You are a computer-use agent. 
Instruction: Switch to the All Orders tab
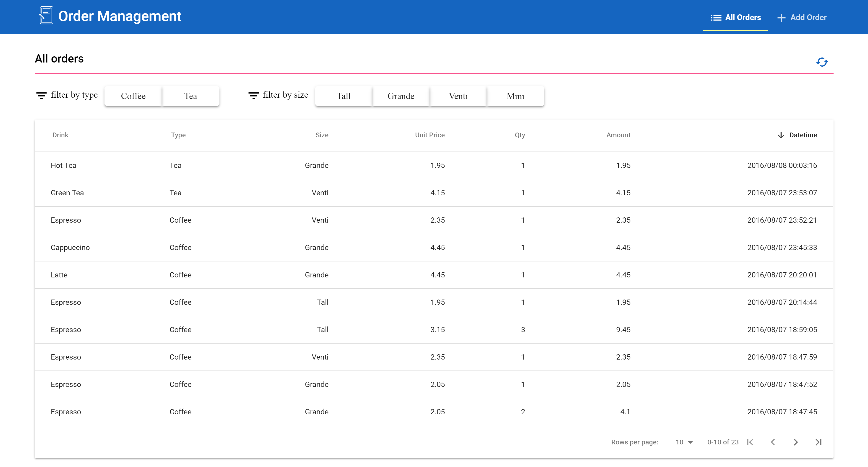735,18
